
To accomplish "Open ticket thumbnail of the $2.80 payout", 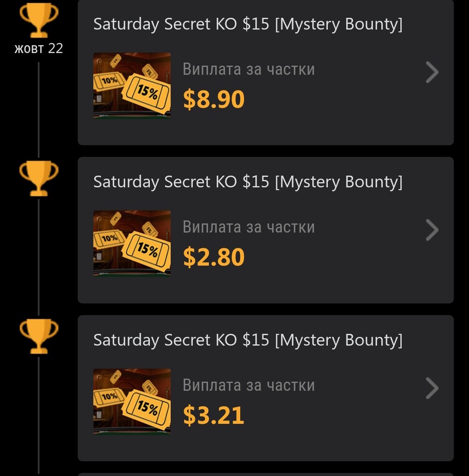I will [x=132, y=243].
